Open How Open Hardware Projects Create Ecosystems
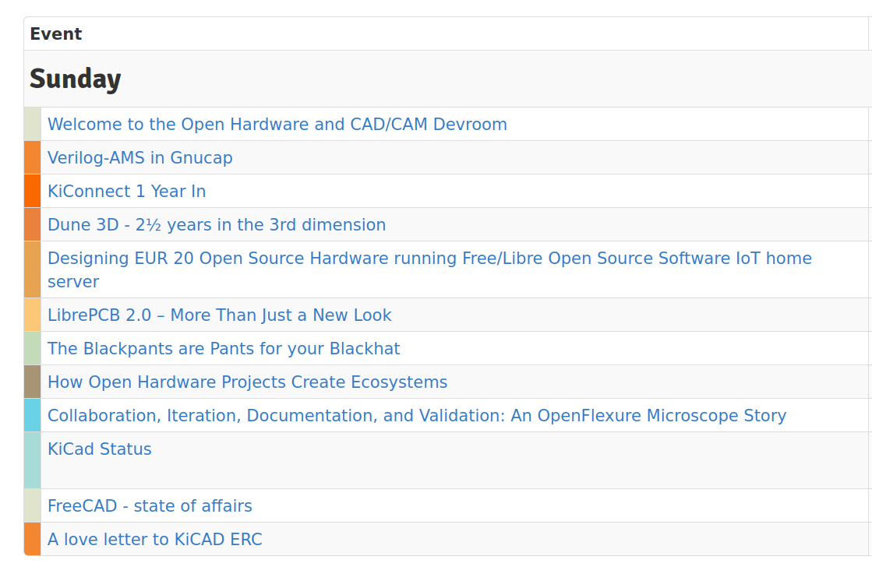The width and height of the screenshot is (872, 588). coord(248,382)
